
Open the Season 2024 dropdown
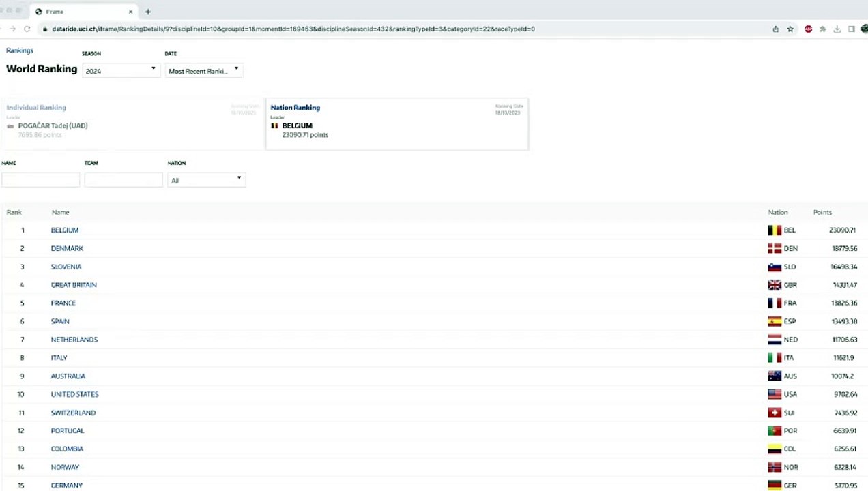[121, 70]
